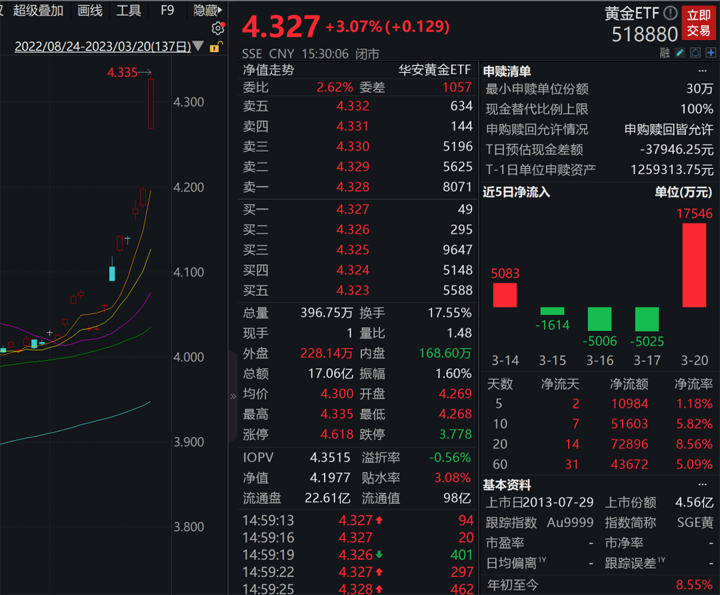Image resolution: width=720 pixels, height=595 pixels.
Task: Click the 近5日净流入 section header
Action: pos(516,192)
